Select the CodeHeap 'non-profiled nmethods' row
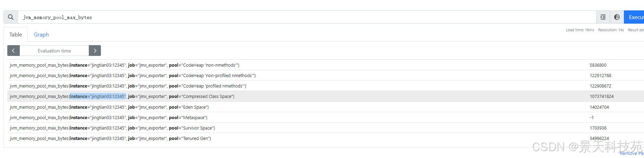 coord(133,76)
